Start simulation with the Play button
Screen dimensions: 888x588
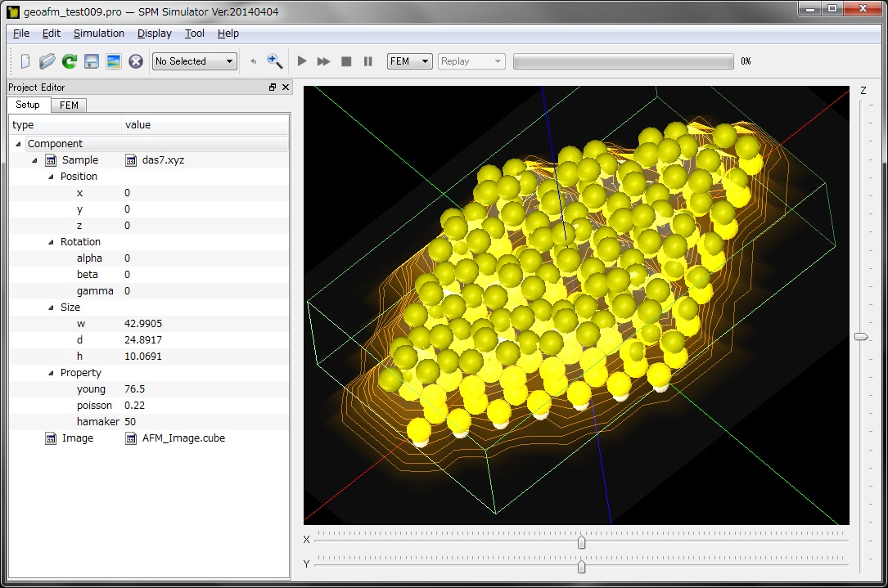point(302,61)
